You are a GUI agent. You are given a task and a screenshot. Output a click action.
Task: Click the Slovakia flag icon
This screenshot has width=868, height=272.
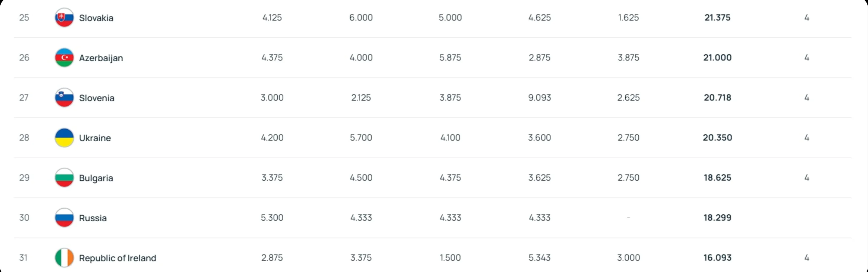pyautogui.click(x=64, y=18)
